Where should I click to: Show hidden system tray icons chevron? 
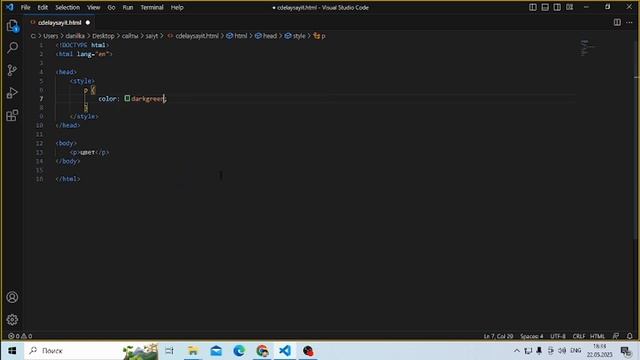(517, 351)
